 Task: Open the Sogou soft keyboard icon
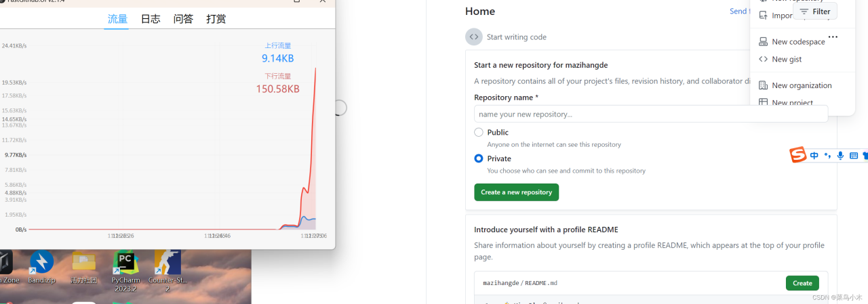[854, 156]
